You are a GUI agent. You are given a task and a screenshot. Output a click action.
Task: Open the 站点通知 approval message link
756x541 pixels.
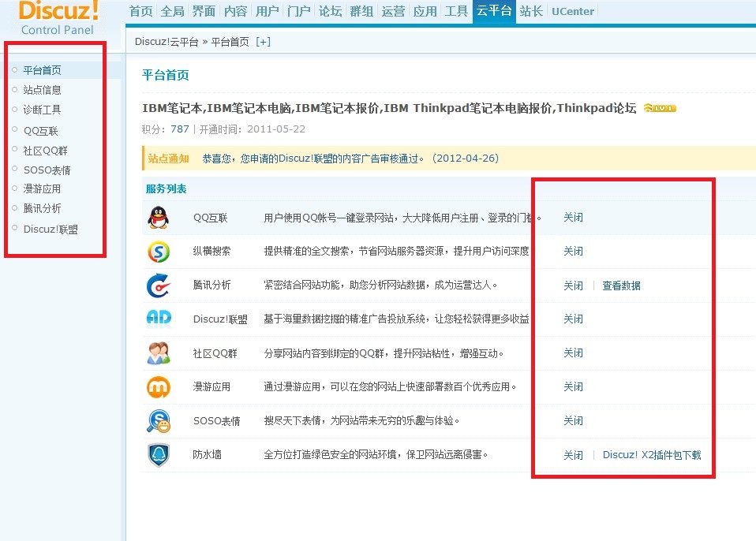point(350,159)
